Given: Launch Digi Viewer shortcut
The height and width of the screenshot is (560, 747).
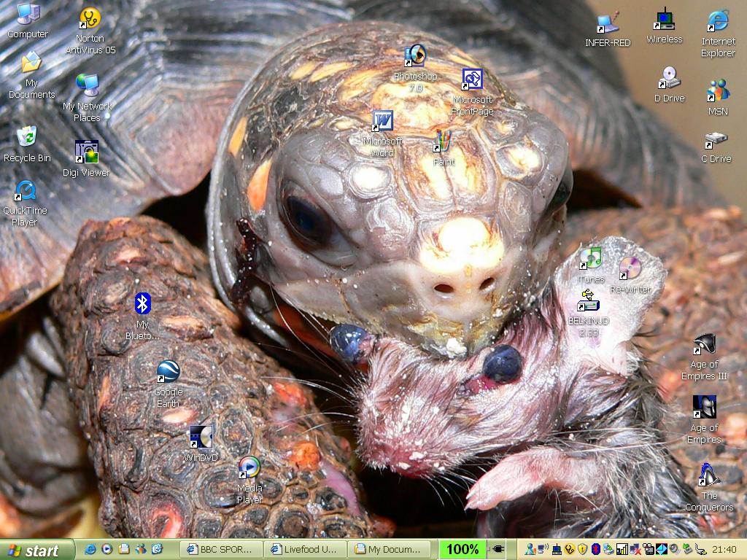Looking at the screenshot, I should click(x=86, y=158).
